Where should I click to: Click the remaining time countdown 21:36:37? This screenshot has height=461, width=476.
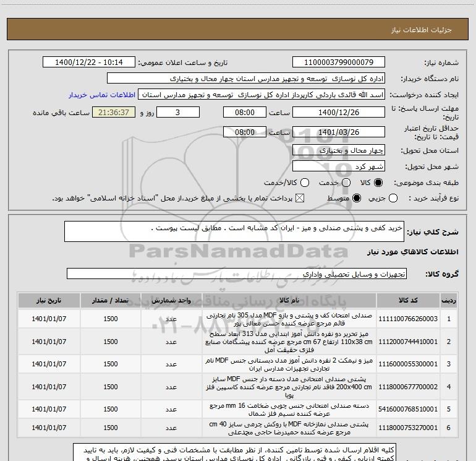114,113
